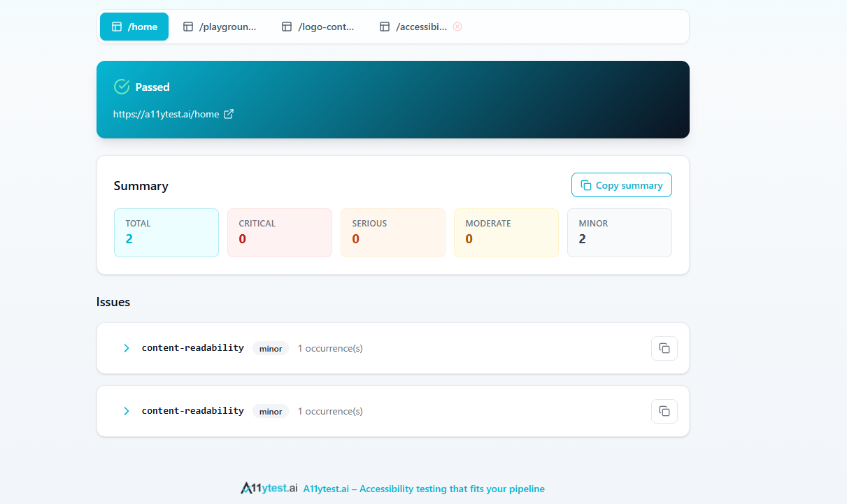Click the A11ytest.ai logo in the footer

[269, 488]
